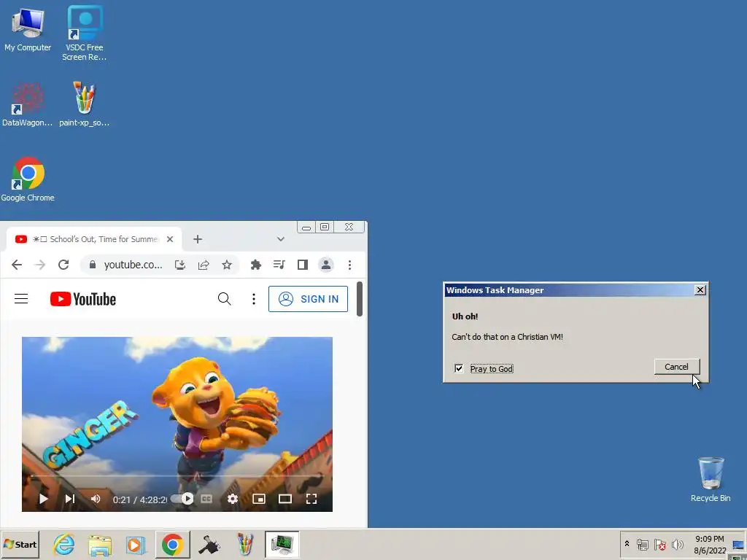Toggle closed captions in player
Image resolution: width=747 pixels, height=560 pixels.
206,499
